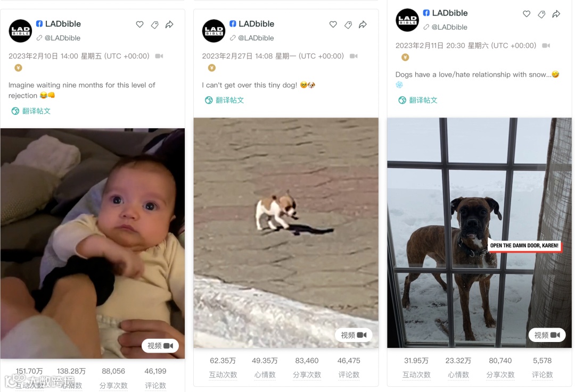Click the LADbible avatar in the middle card
The image size is (575, 392).
pyautogui.click(x=213, y=31)
